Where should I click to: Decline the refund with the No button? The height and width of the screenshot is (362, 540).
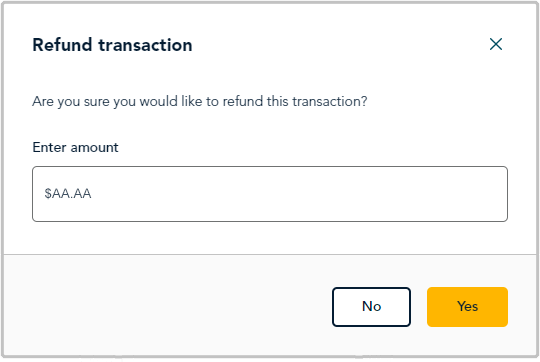371,307
